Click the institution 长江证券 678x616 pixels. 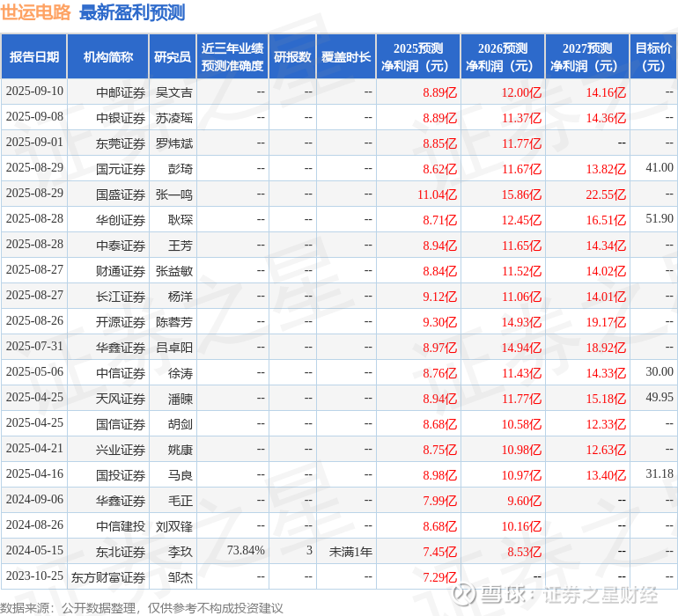pyautogui.click(x=121, y=297)
